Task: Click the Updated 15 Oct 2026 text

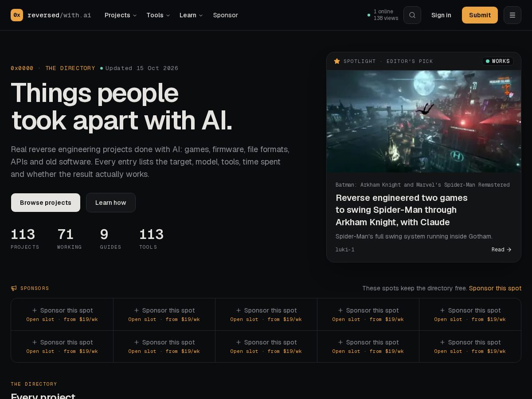Action: [142, 68]
